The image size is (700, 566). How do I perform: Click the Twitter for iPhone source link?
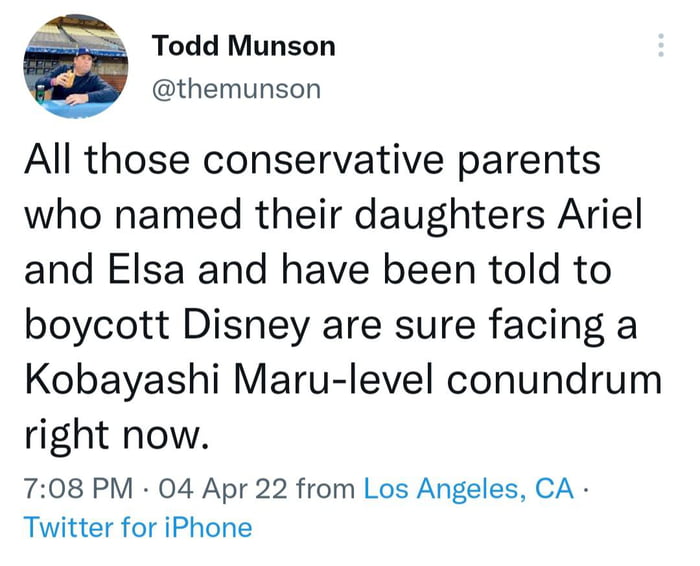click(137, 526)
